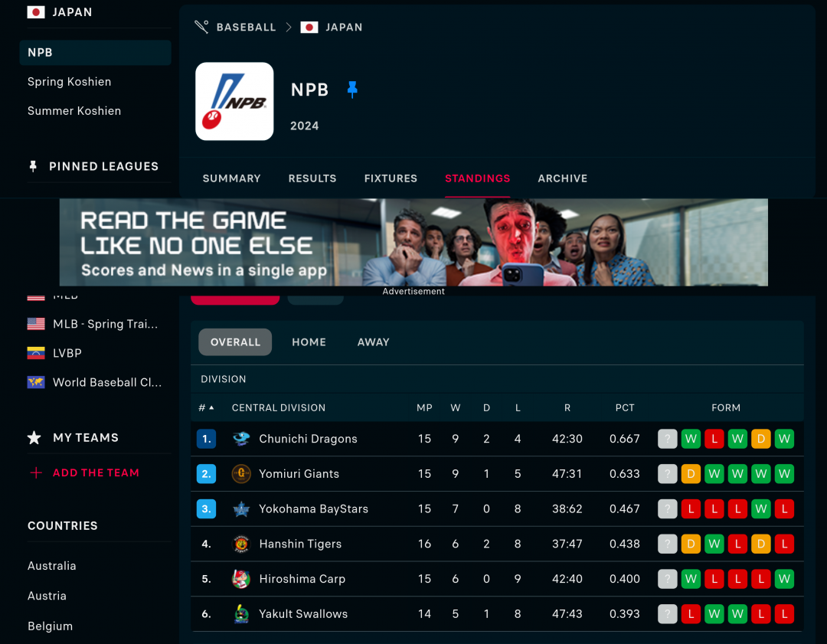The image size is (827, 644).
Task: Open the MLB - Spring Training pinned league
Action: 106,324
